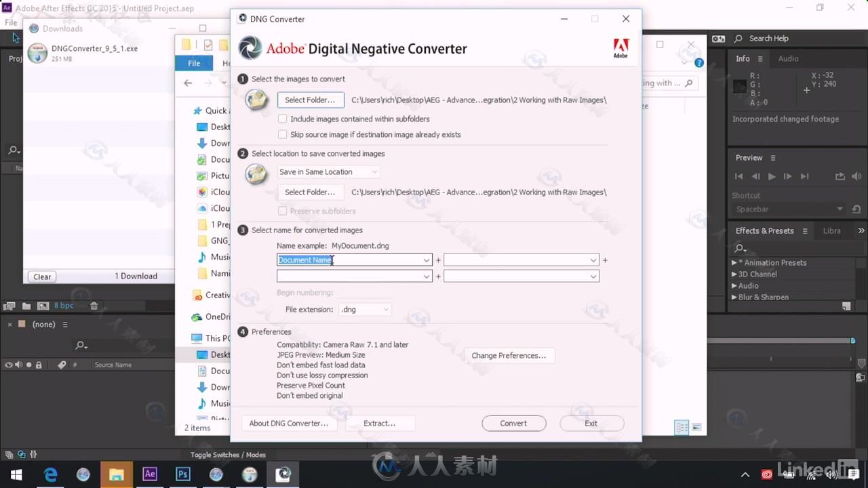Click the File Explorer search magnifier icon
868x488 pixels.
pos(688,83)
